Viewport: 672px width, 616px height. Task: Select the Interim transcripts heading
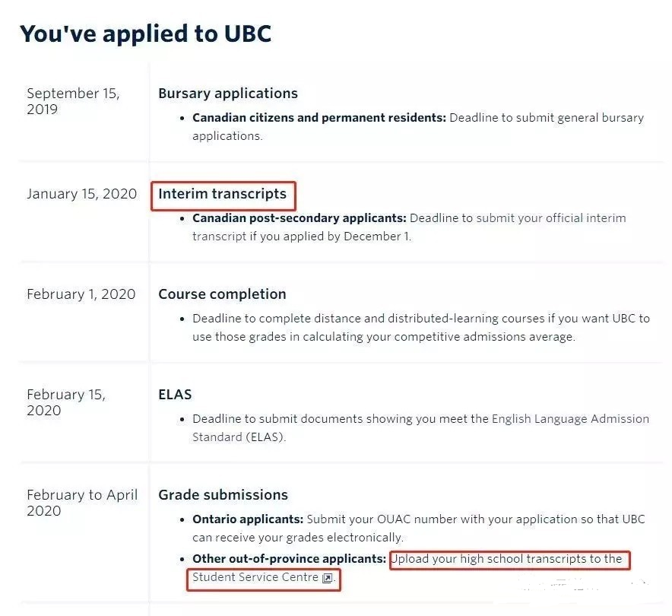point(222,194)
